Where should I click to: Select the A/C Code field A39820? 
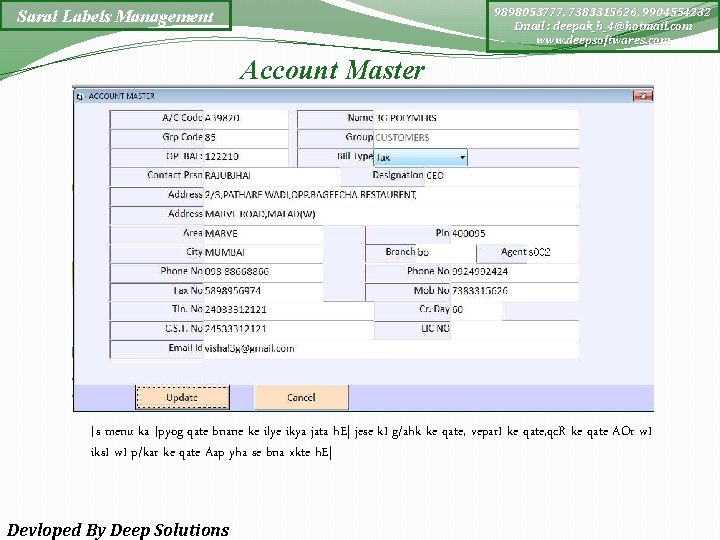(245, 118)
